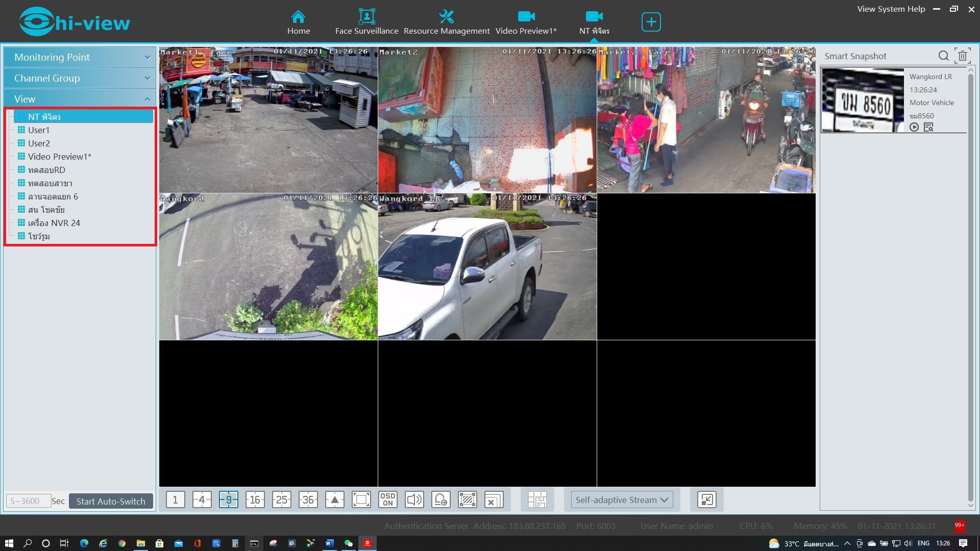Open Resource Management tab

[446, 22]
